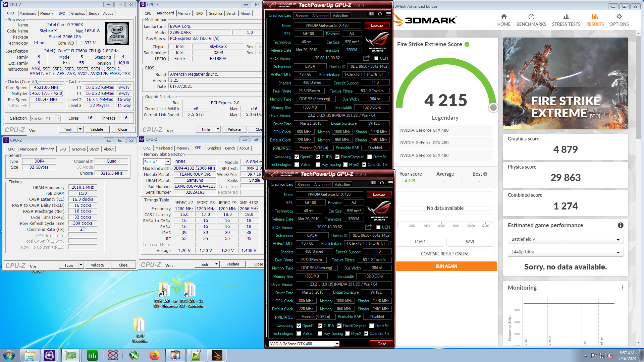Click LOAD button in 3DMark
The height and width of the screenshot is (362, 644).
click(x=420, y=242)
